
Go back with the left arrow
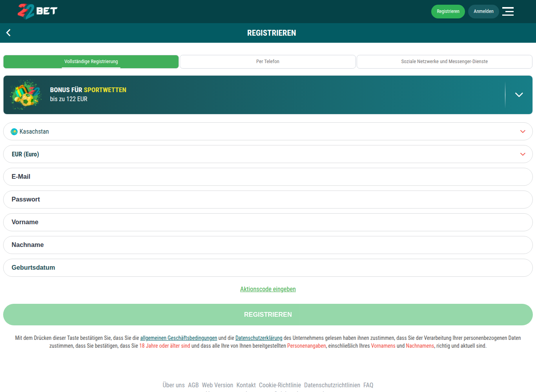point(8,33)
